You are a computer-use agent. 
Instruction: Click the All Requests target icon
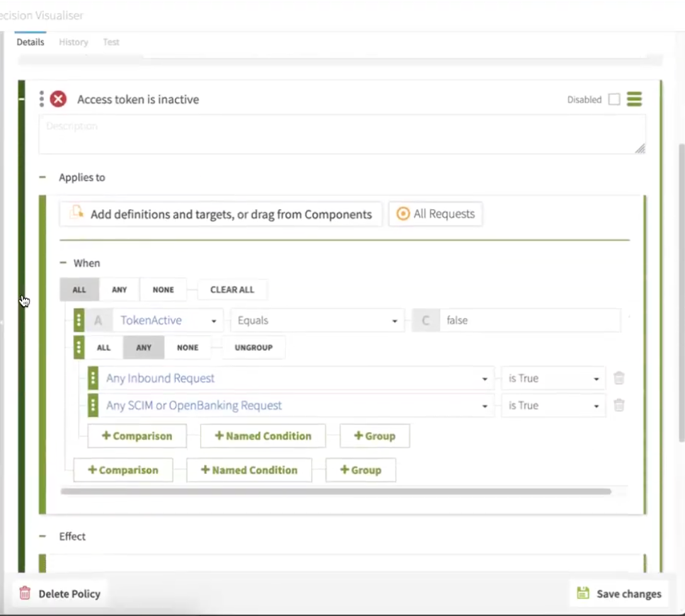pyautogui.click(x=402, y=214)
